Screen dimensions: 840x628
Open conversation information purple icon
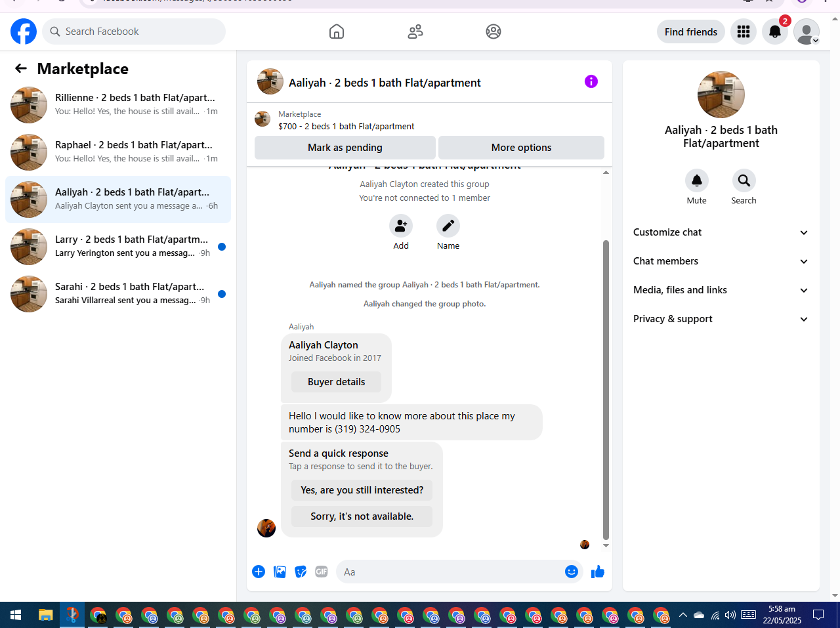pyautogui.click(x=591, y=81)
